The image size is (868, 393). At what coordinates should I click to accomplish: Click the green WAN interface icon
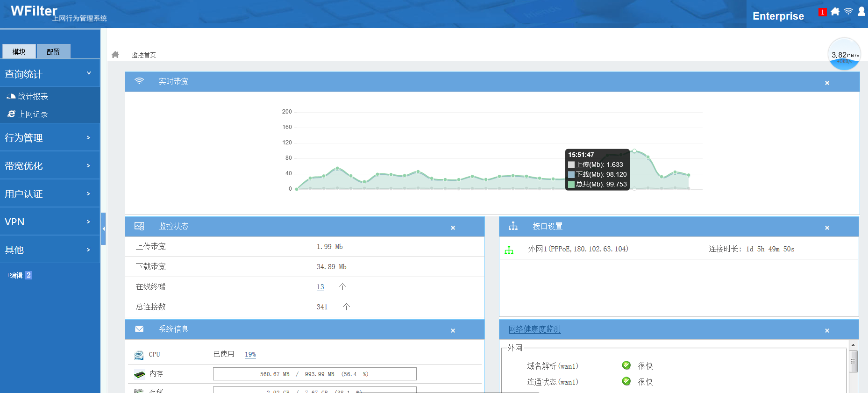click(509, 250)
